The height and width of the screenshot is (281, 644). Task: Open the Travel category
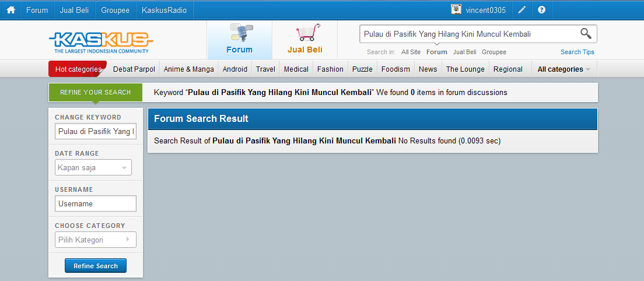point(265,69)
